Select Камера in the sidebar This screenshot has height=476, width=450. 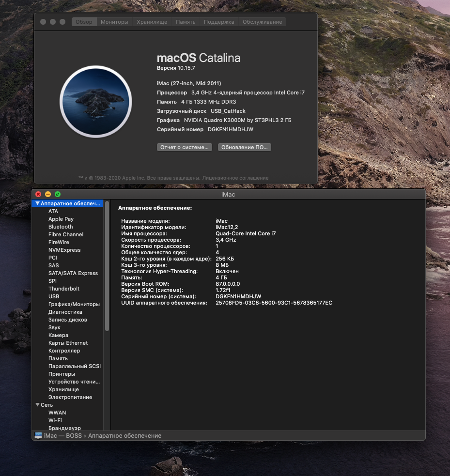(58, 335)
